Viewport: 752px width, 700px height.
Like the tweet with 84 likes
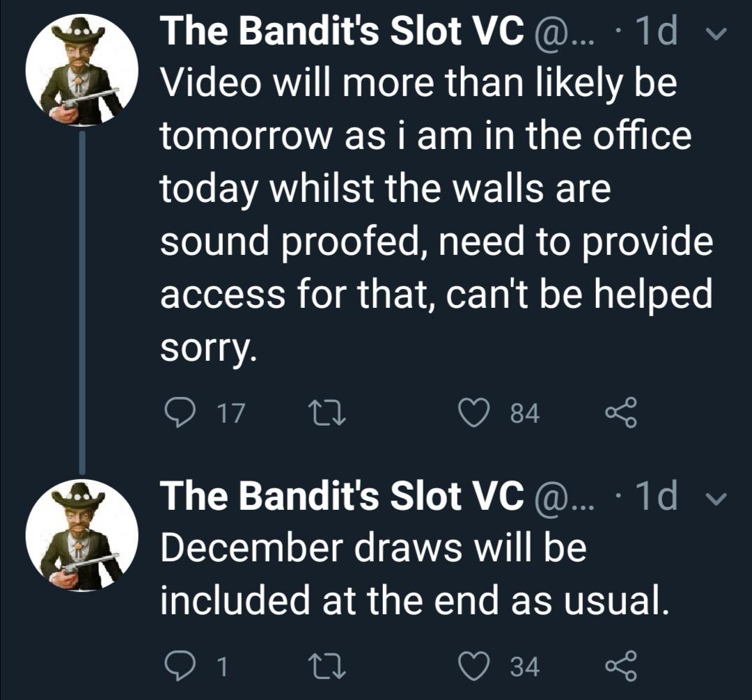[474, 413]
